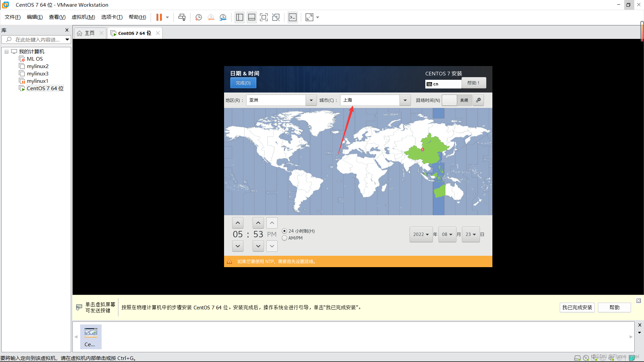644x362 pixels.
Task: Open the 帮助(H) menu
Action: 137,17
